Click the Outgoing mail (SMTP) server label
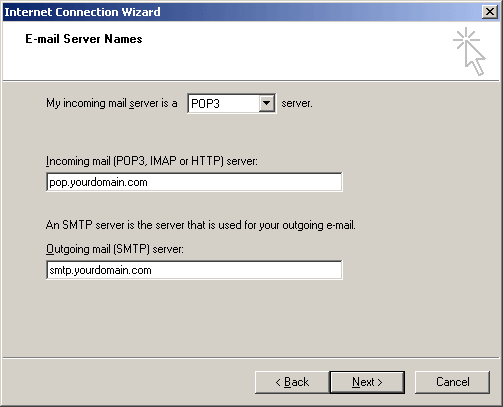 115,249
